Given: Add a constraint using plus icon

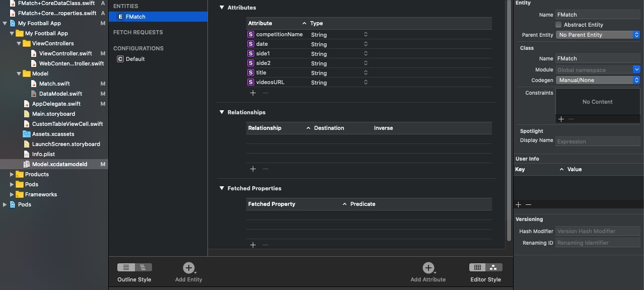Looking at the screenshot, I should [x=561, y=119].
